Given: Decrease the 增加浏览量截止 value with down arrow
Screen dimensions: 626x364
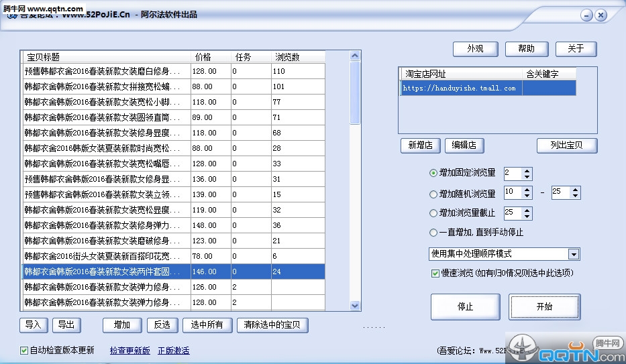Looking at the screenshot, I should [x=527, y=216].
